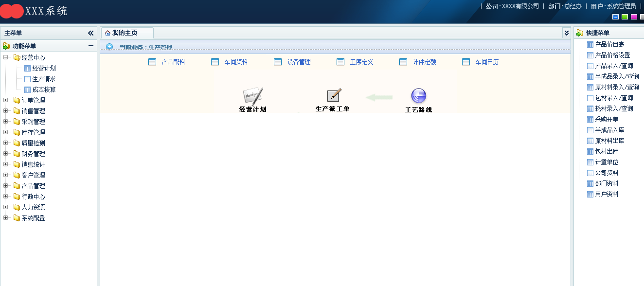Open the 生产派工单 workflow icon
The image size is (644, 286).
334,95
